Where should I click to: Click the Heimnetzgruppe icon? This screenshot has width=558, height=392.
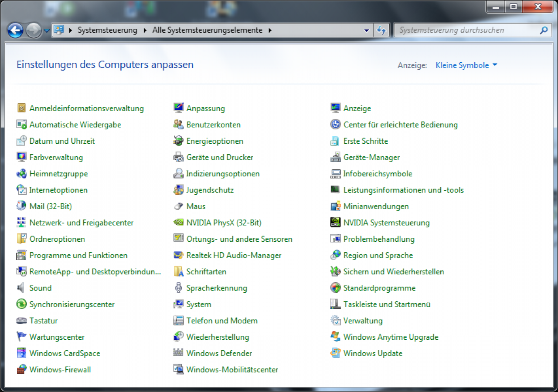click(21, 173)
